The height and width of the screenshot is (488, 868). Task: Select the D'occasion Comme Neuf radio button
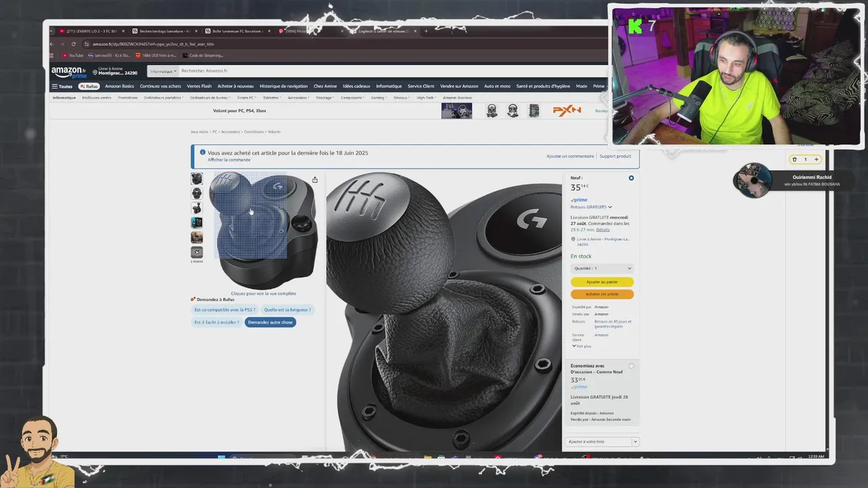click(x=631, y=366)
